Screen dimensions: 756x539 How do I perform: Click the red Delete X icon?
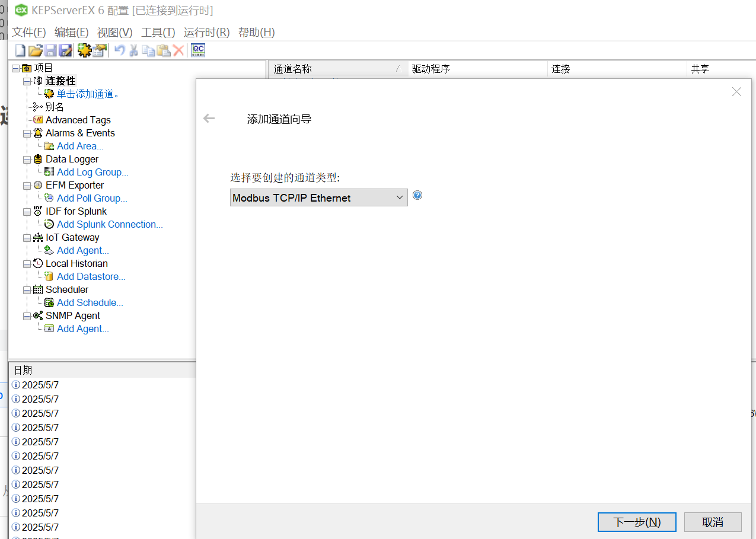coord(178,51)
